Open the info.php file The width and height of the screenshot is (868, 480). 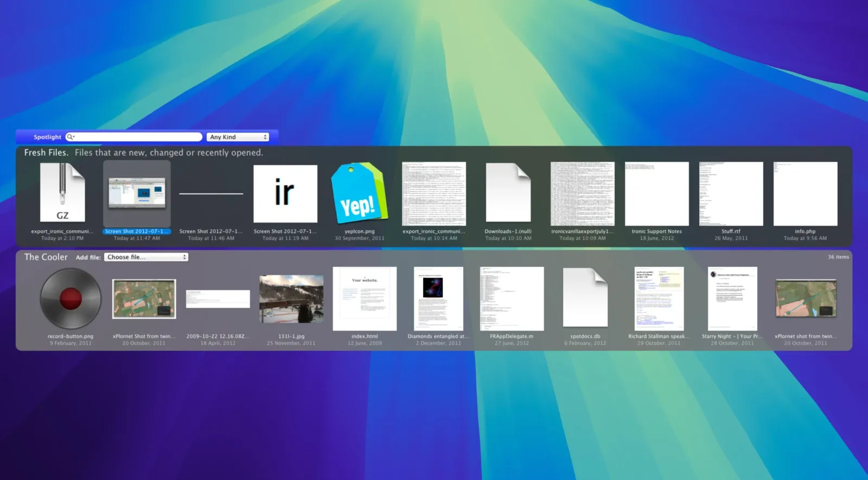805,194
